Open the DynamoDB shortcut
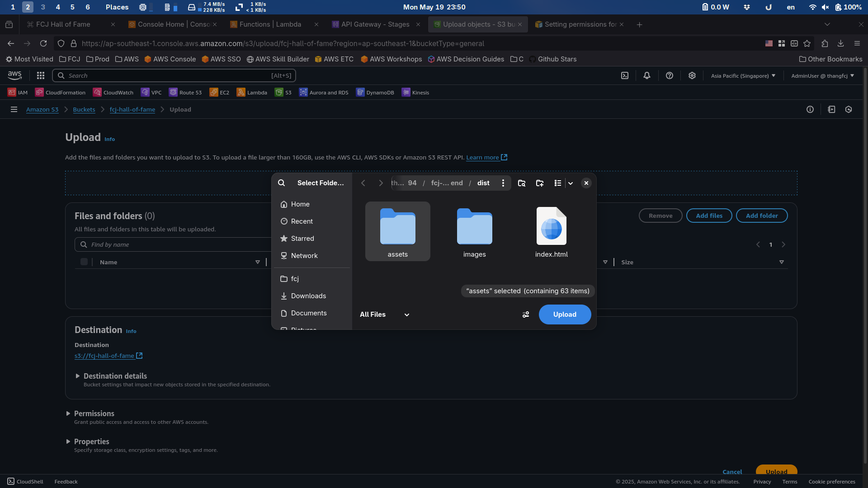Screen dimensions: 868x488 coord(375,93)
